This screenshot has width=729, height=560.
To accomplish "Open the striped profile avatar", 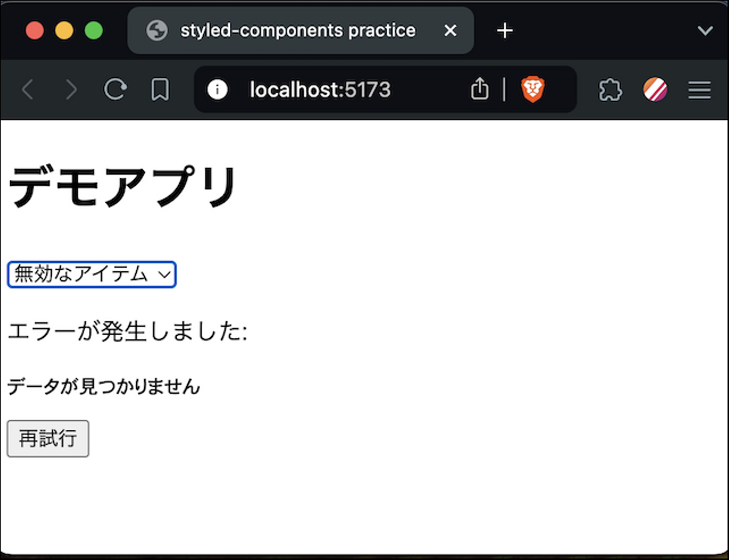I will pos(655,90).
